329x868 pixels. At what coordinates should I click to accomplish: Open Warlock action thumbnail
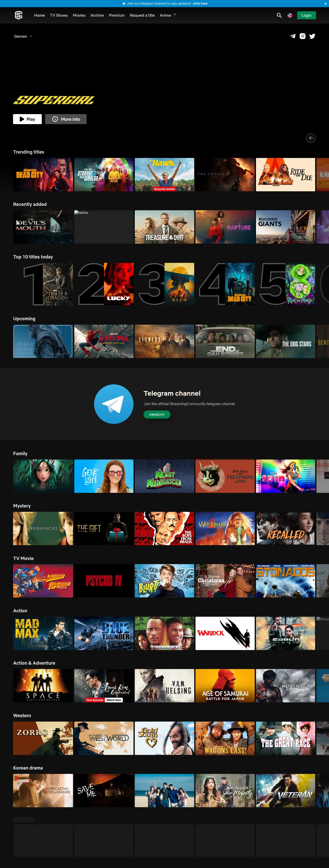coord(225,633)
